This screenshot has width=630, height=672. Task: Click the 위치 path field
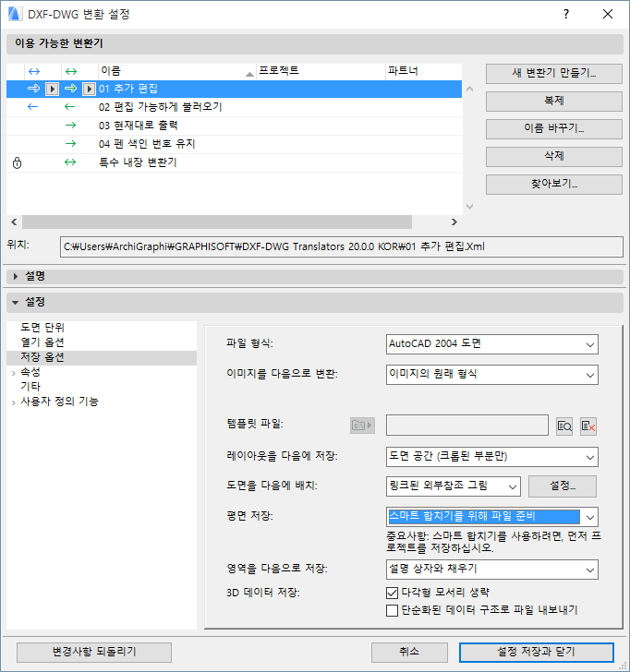pos(342,247)
